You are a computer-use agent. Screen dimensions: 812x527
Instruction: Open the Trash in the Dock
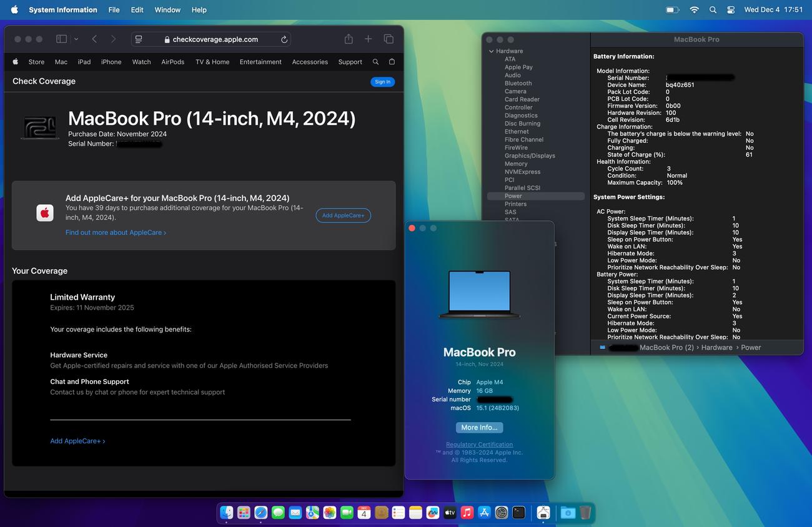(x=585, y=513)
